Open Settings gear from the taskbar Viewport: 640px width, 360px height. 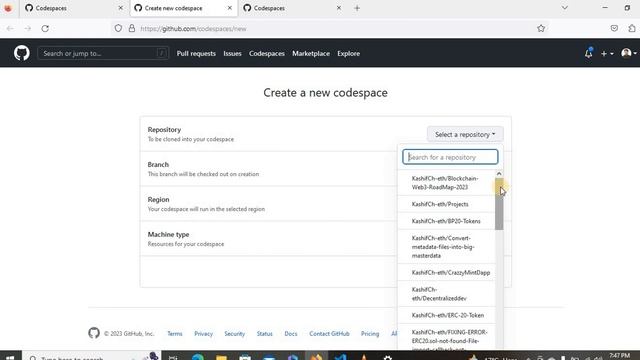click(x=388, y=357)
